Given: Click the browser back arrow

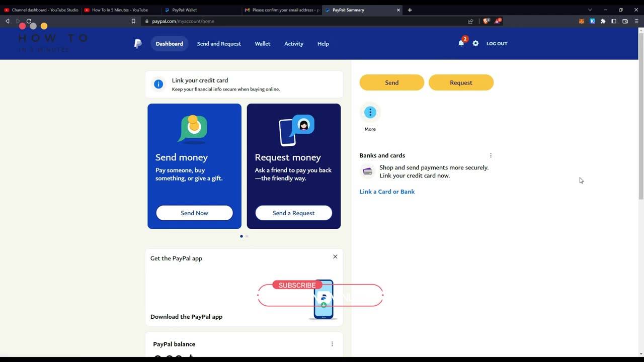Looking at the screenshot, I should pyautogui.click(x=7, y=21).
